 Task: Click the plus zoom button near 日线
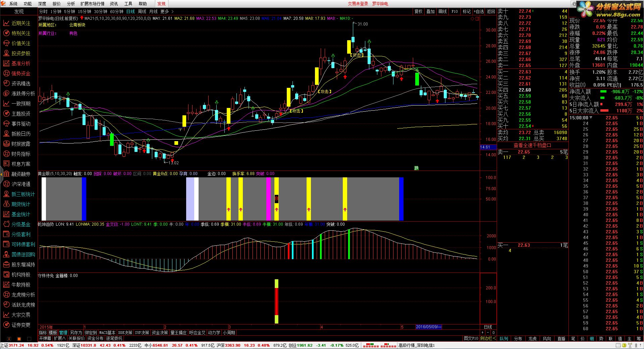(x=482, y=333)
